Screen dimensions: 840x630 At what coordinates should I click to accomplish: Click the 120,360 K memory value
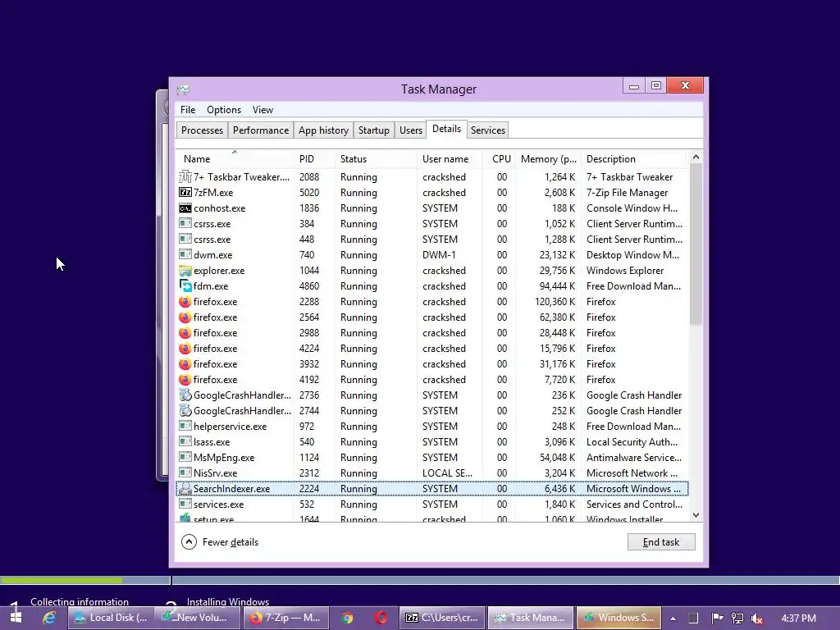[555, 302]
